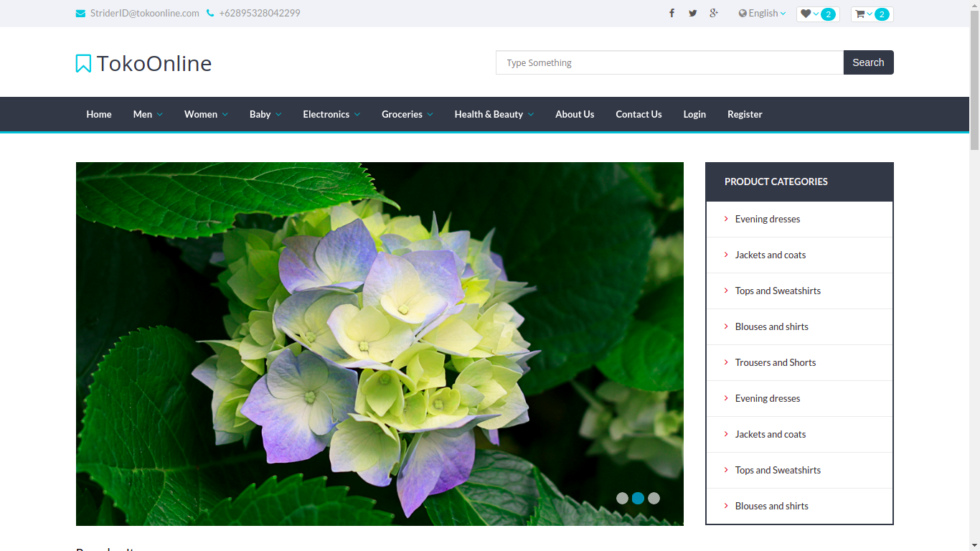This screenshot has height=551, width=980.
Task: Select the second carousel slide dot
Action: [x=638, y=498]
